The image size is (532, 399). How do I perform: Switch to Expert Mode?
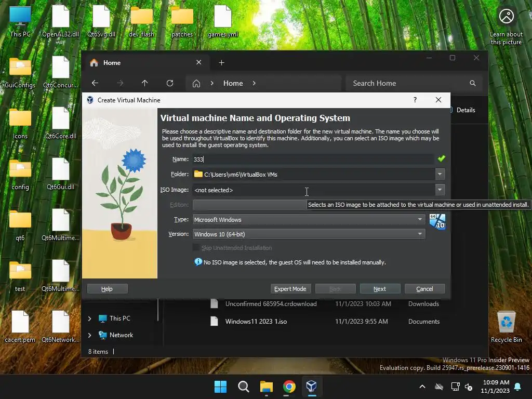click(290, 289)
